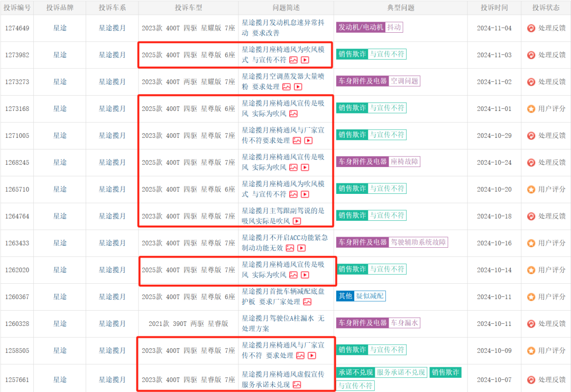
Task: Click 投诉车系 column header
Action: coord(112,7)
